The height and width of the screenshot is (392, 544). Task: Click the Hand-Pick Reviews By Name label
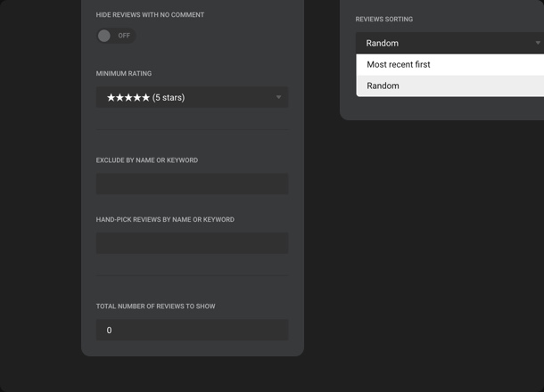coord(165,219)
